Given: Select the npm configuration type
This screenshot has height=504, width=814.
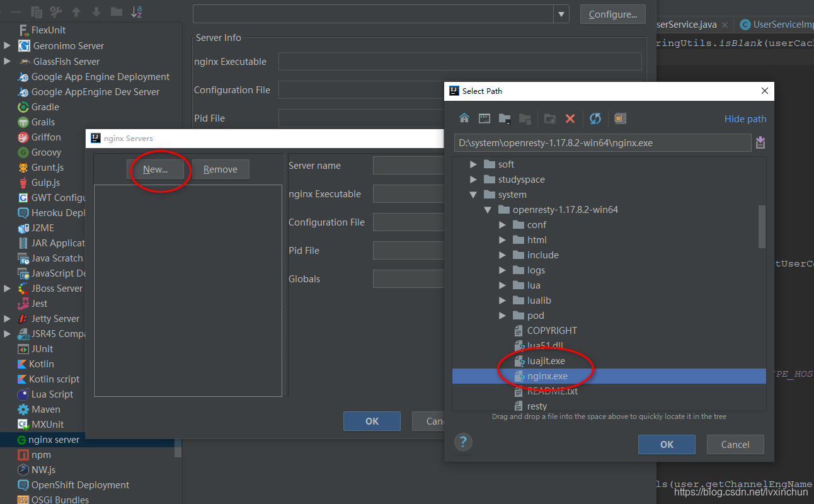Looking at the screenshot, I should [x=34, y=455].
